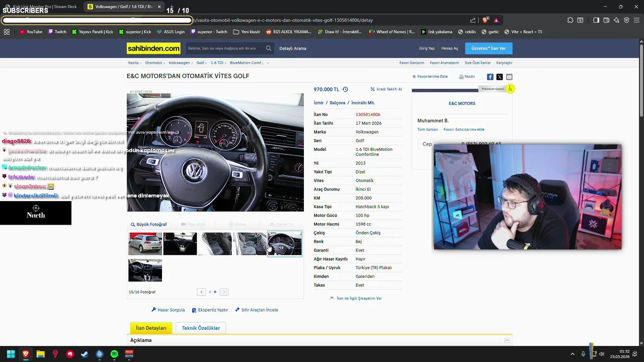Share listing by email icon
Image resolution: width=644 pixels, height=362 pixels.
(509, 77)
